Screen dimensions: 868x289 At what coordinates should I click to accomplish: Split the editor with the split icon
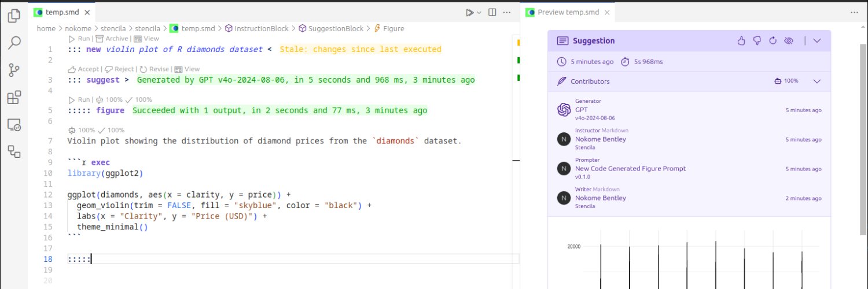click(x=492, y=12)
